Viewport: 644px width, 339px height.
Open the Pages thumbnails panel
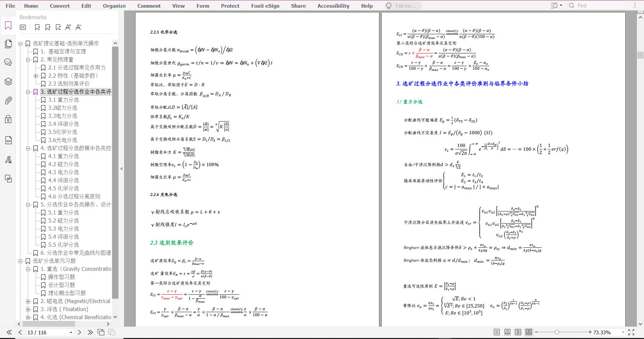point(8,44)
